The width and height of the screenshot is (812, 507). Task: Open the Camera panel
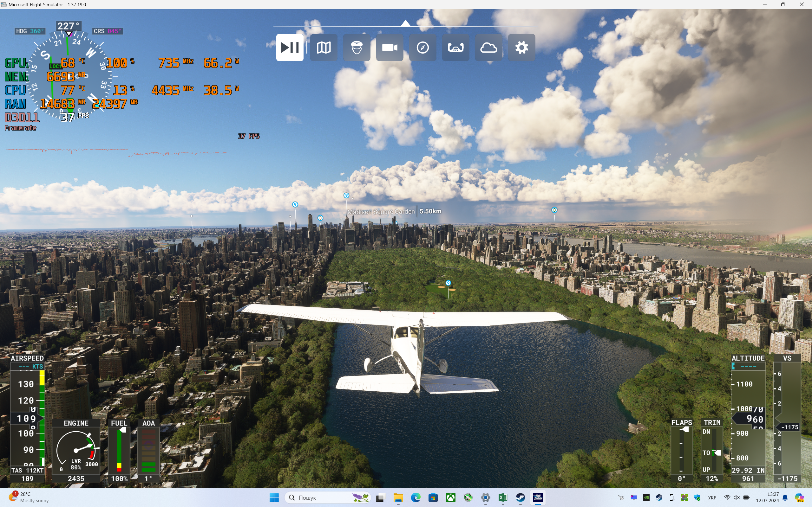[390, 47]
